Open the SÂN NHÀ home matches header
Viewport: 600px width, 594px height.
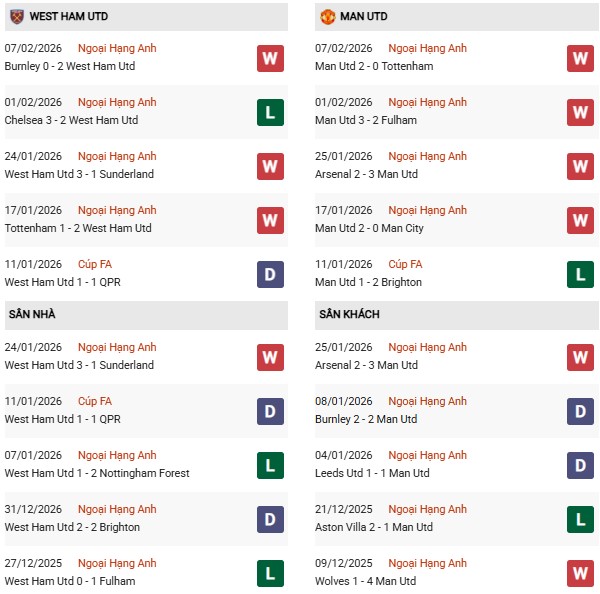pos(30,314)
